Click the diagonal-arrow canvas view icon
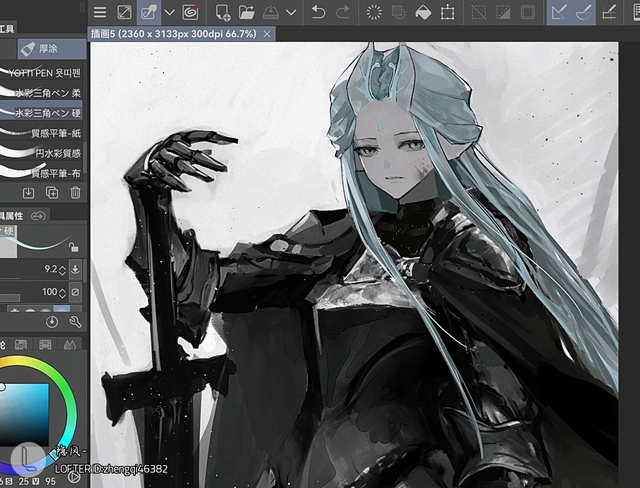 coord(124,12)
